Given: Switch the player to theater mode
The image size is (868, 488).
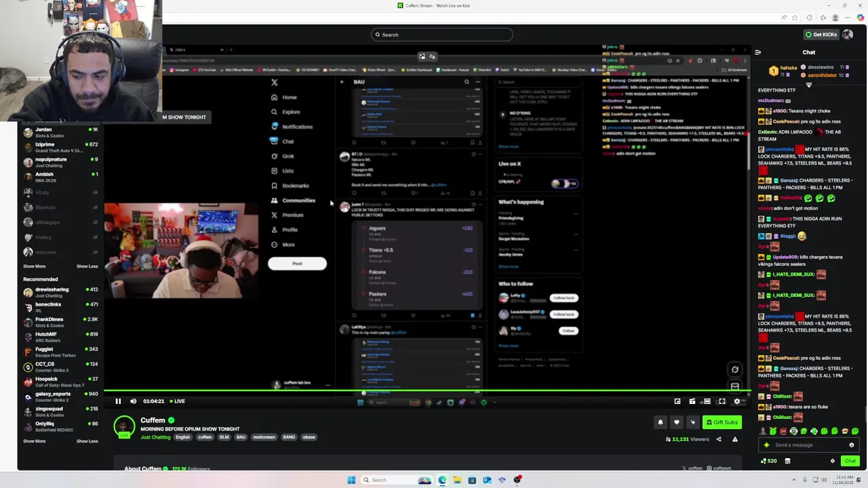Looking at the screenshot, I should point(707,401).
